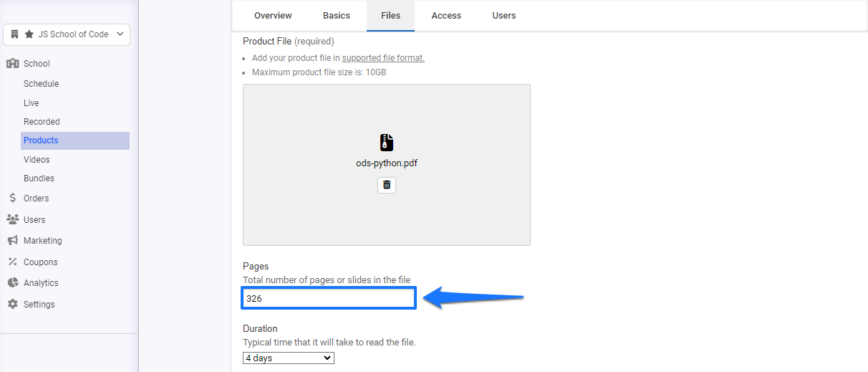Open Bundles in the sidebar
868x372 pixels.
point(39,178)
